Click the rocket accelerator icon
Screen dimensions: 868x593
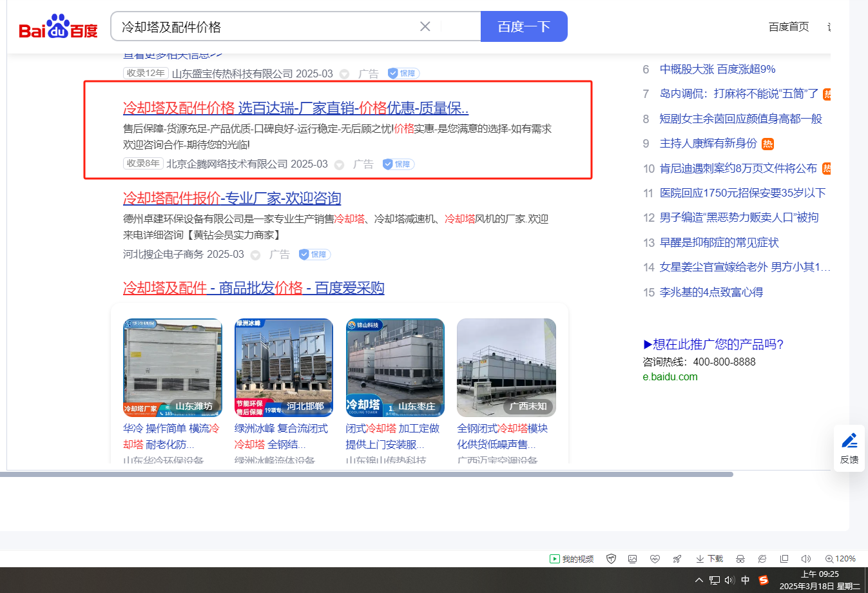pos(677,559)
